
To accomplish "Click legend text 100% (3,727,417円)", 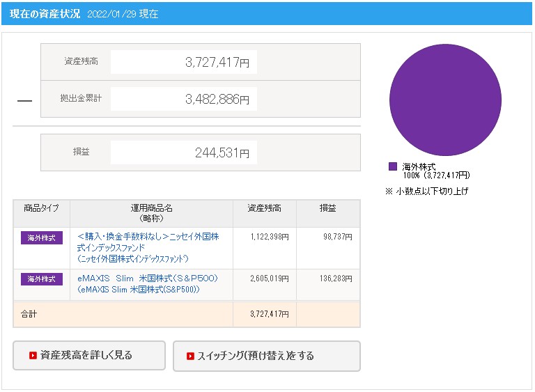I will click(436, 175).
